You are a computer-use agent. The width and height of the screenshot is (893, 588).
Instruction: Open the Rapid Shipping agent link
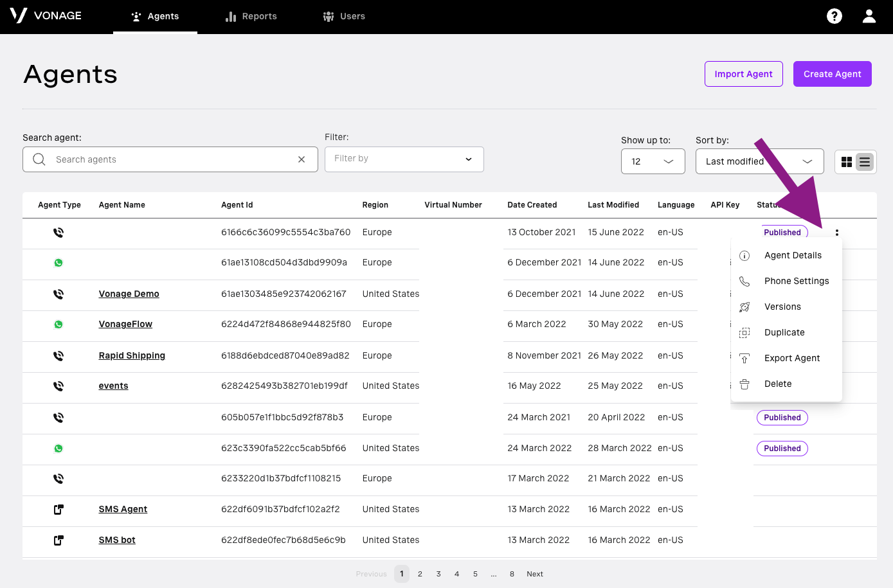click(132, 355)
